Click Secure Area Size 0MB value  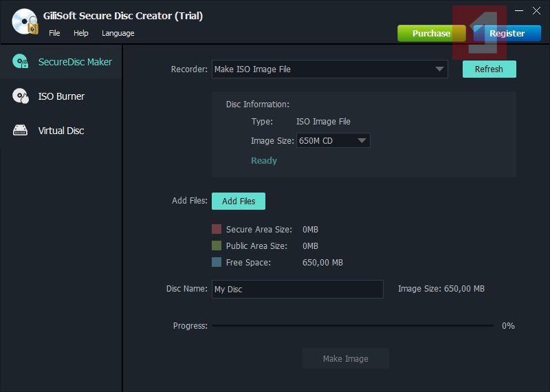point(311,230)
